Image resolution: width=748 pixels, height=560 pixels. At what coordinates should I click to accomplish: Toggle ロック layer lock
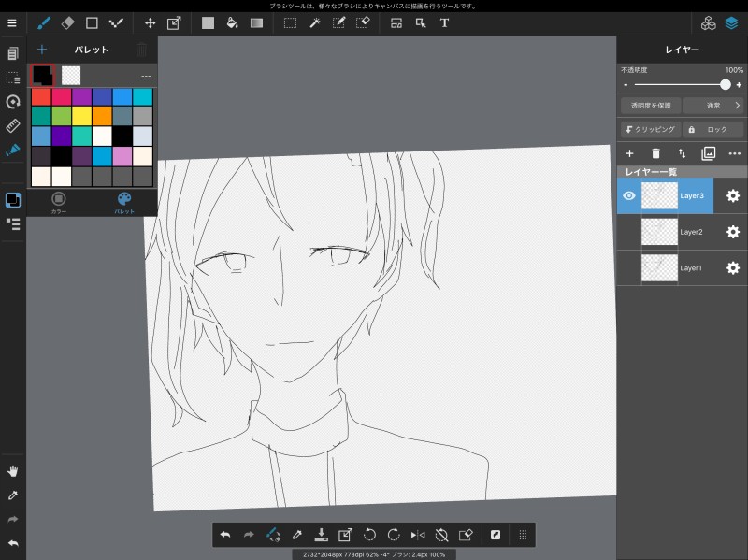pos(713,129)
